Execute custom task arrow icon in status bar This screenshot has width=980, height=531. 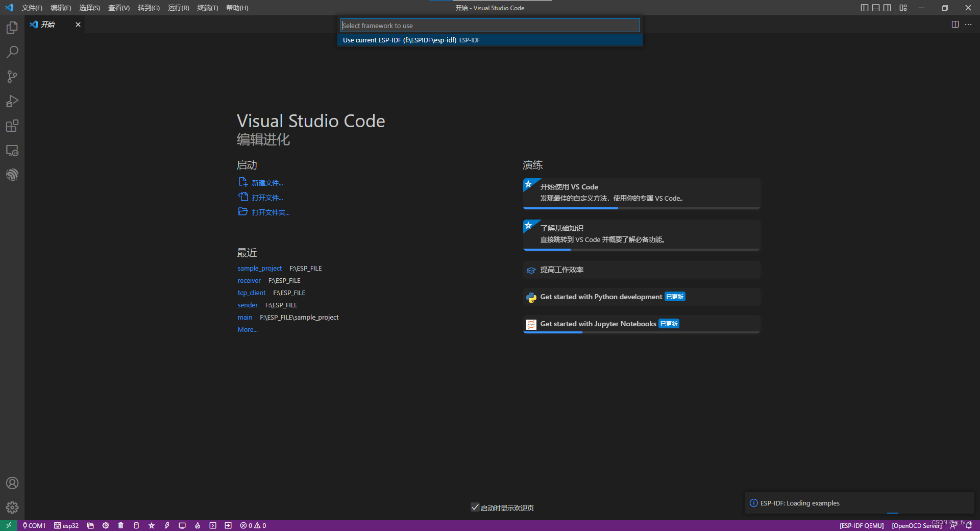click(228, 525)
